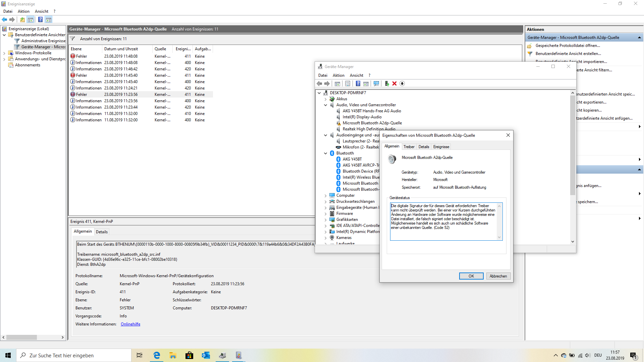
Task: Collapse the Benutzerdefinierte Ansichten tree node
Action: pos(4,35)
